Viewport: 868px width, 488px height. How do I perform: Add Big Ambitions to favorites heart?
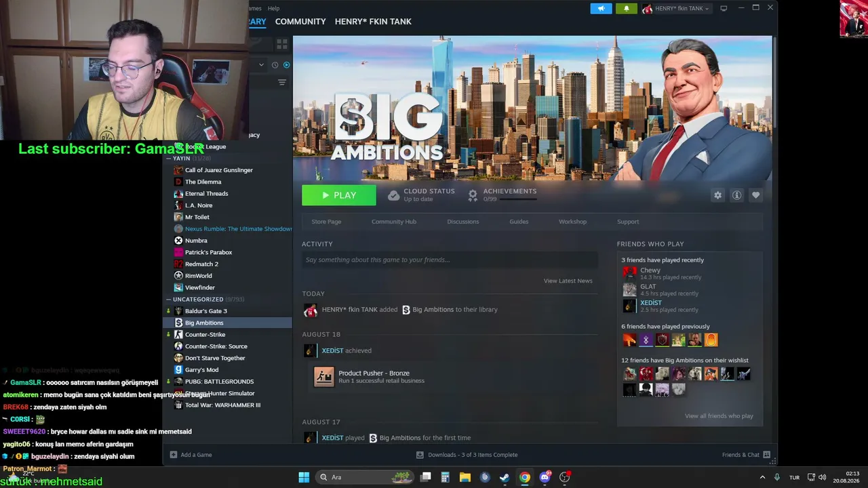point(755,195)
